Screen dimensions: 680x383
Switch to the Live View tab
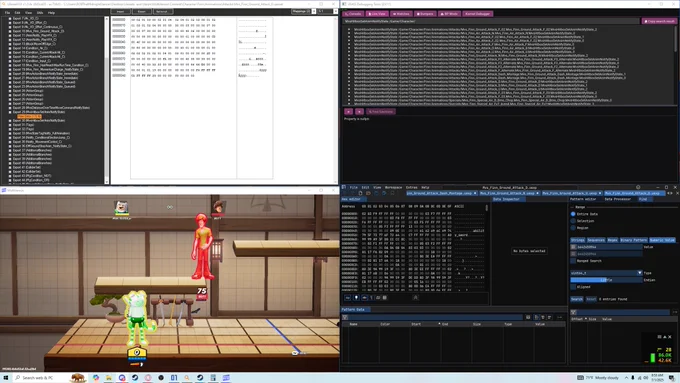click(377, 14)
